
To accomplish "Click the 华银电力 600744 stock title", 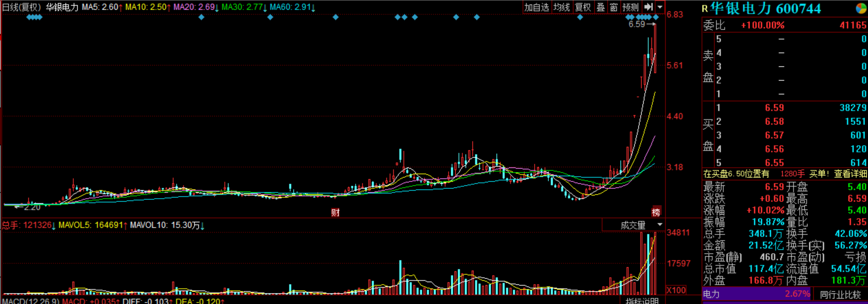I will [x=765, y=8].
